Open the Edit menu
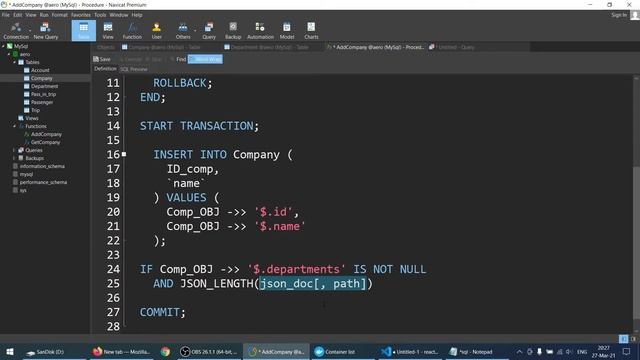This screenshot has height=360, width=640. point(18,15)
